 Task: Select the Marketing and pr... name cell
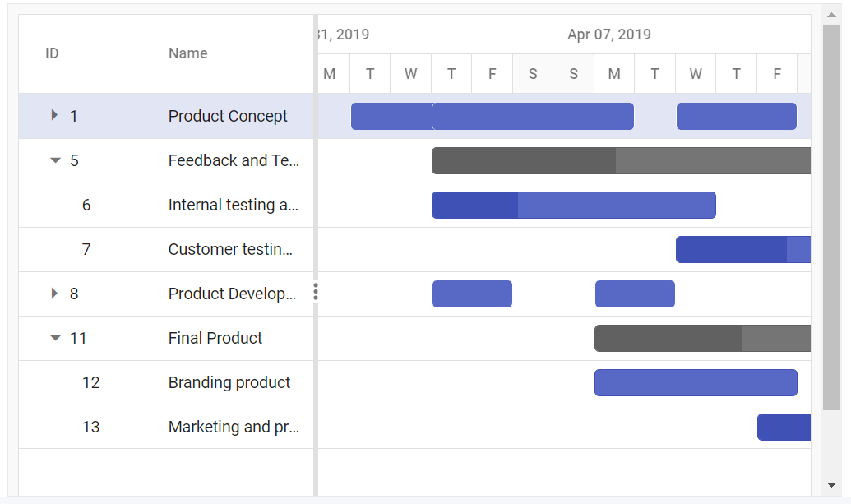[x=234, y=427]
